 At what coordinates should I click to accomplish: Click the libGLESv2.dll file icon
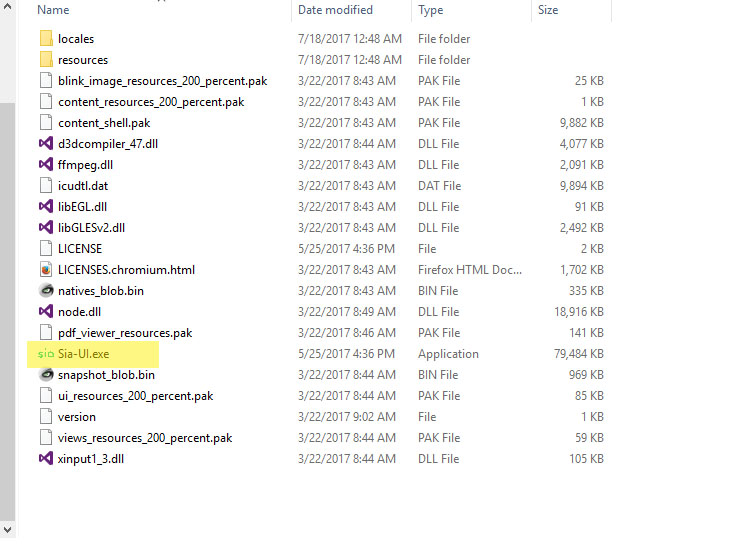tap(46, 228)
